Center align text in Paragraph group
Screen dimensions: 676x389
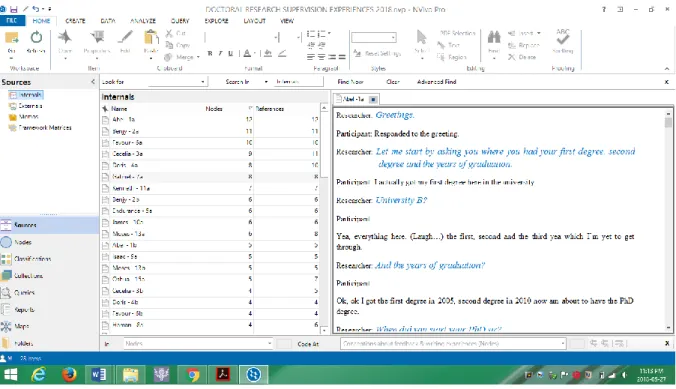[322, 57]
